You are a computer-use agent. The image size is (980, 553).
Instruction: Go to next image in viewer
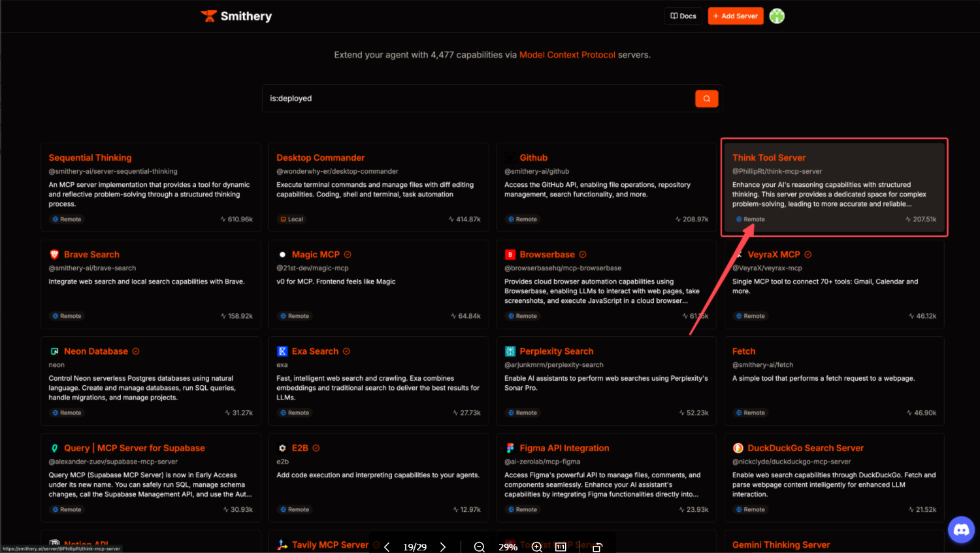[443, 547]
